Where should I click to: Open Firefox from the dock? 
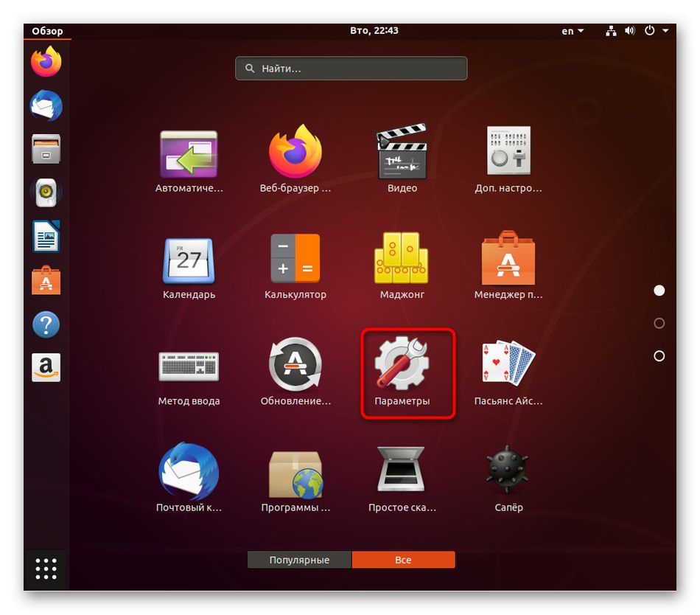click(46, 62)
